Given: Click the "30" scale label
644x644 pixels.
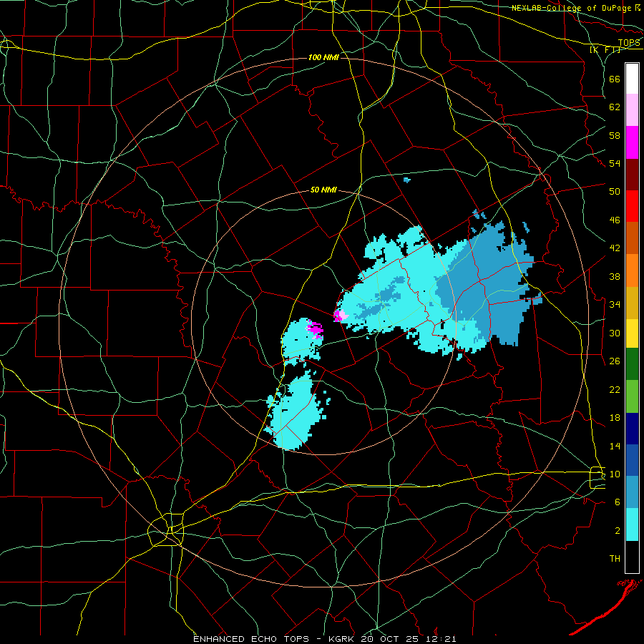Looking at the screenshot, I should tap(615, 333).
